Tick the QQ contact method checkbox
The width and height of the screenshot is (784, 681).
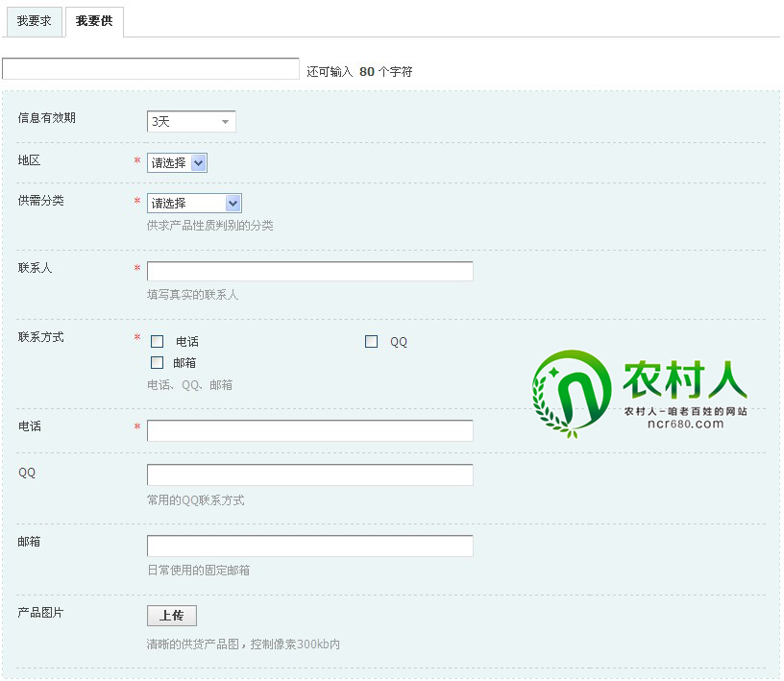click(371, 342)
